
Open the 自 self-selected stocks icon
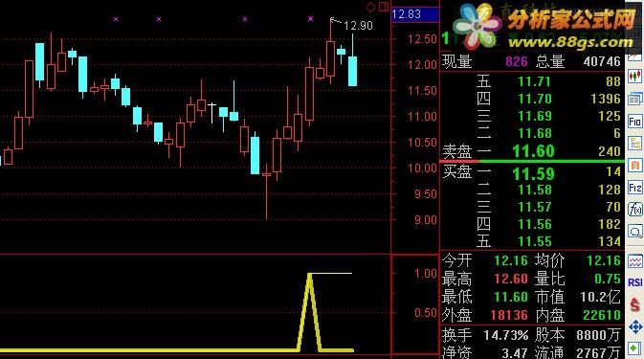[x=635, y=166]
